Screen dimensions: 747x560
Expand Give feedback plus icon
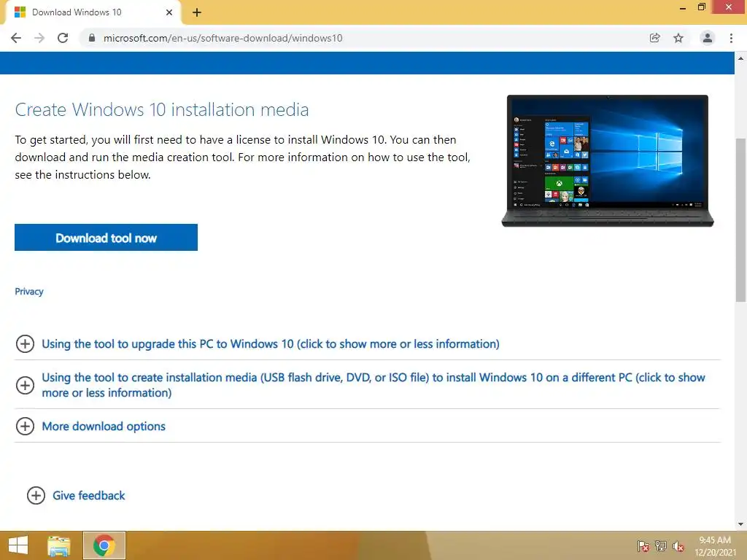[x=36, y=496]
